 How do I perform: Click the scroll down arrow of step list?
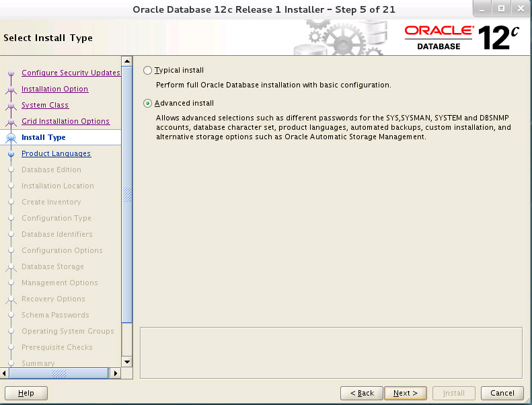(x=127, y=362)
